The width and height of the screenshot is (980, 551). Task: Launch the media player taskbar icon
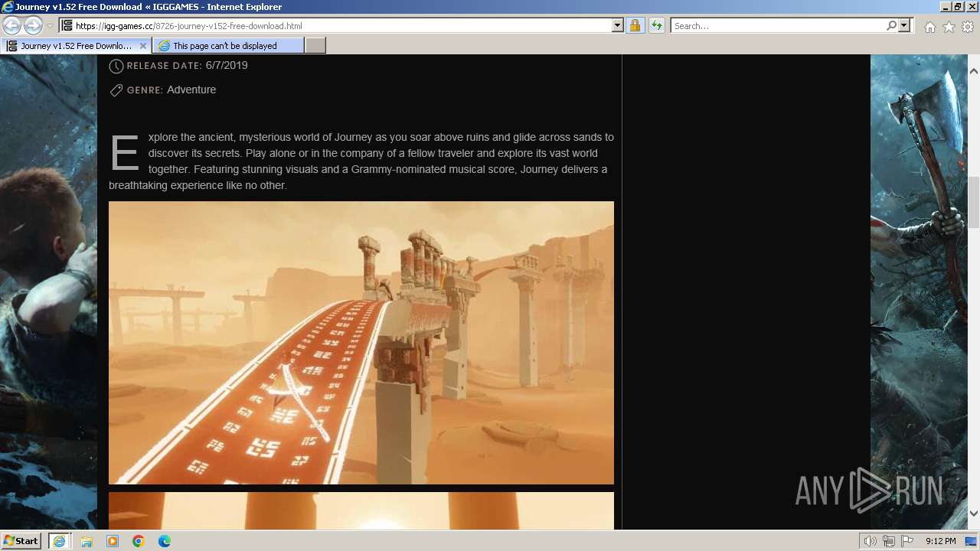[113, 541]
